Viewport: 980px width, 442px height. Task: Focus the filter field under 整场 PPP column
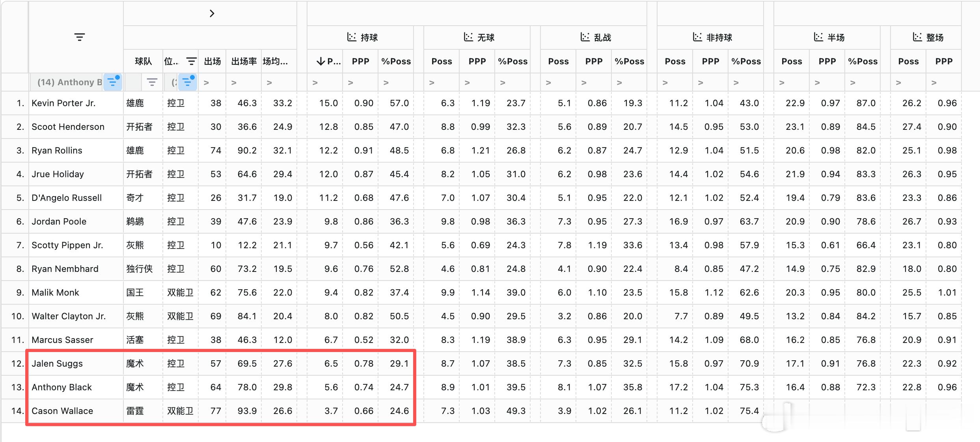[x=944, y=82]
